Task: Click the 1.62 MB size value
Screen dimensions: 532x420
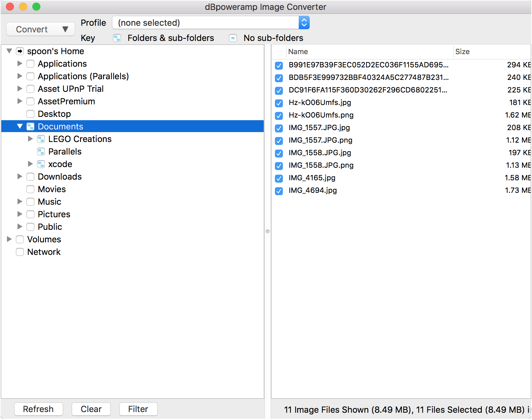Action: click(x=518, y=115)
